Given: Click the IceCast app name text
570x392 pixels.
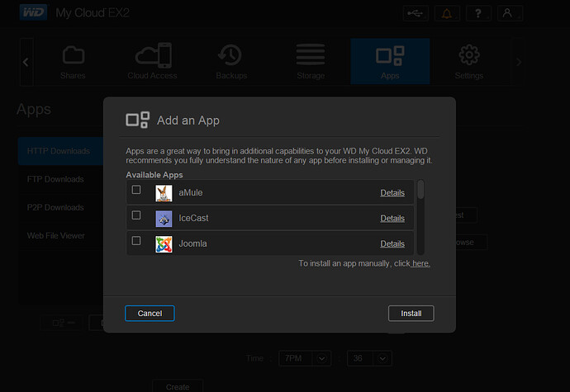Looking at the screenshot, I should pyautogui.click(x=193, y=218).
